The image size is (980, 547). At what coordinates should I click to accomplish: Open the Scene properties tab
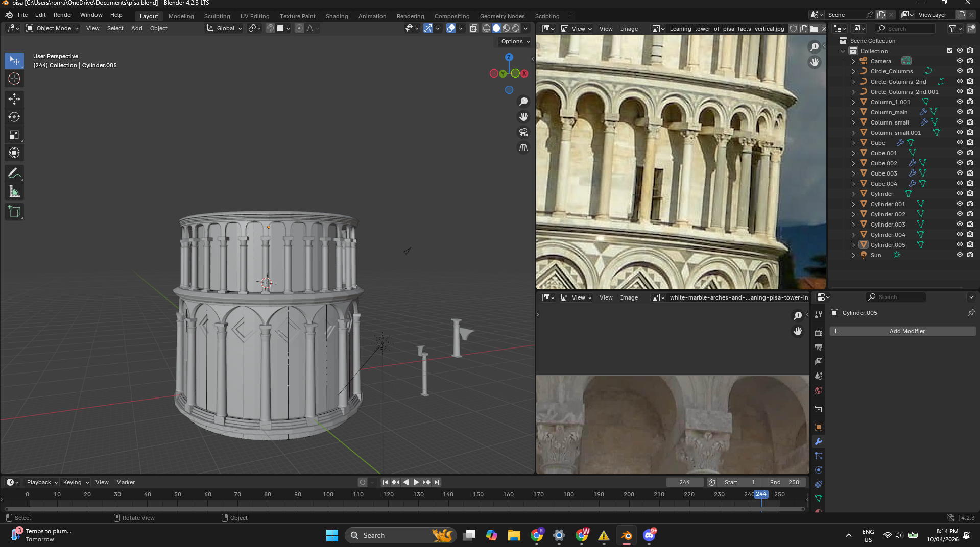coord(819,376)
